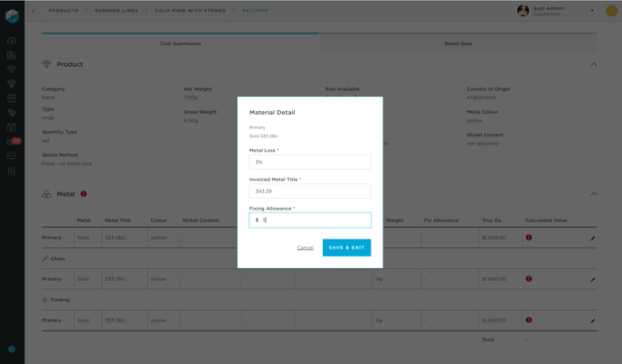This screenshot has width=622, height=364.
Task: Click the hexagon app logo in the sidebar
Action: coord(12,16)
